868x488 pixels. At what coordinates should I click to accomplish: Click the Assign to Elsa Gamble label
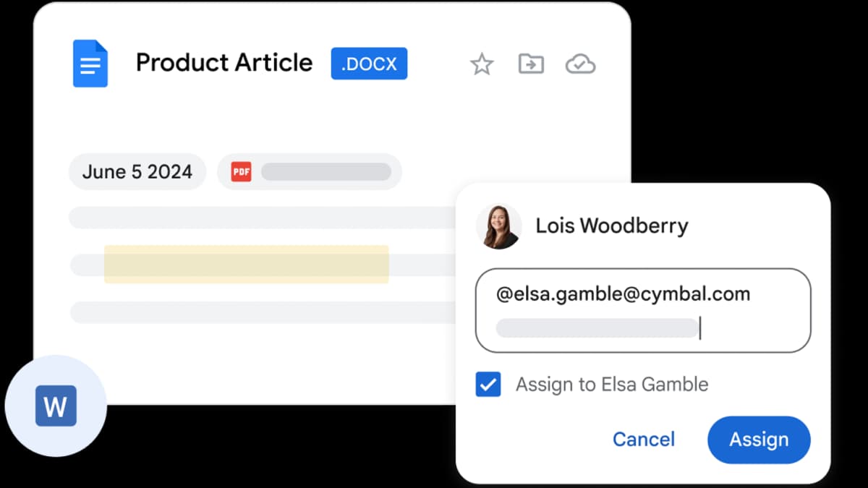[x=611, y=385]
